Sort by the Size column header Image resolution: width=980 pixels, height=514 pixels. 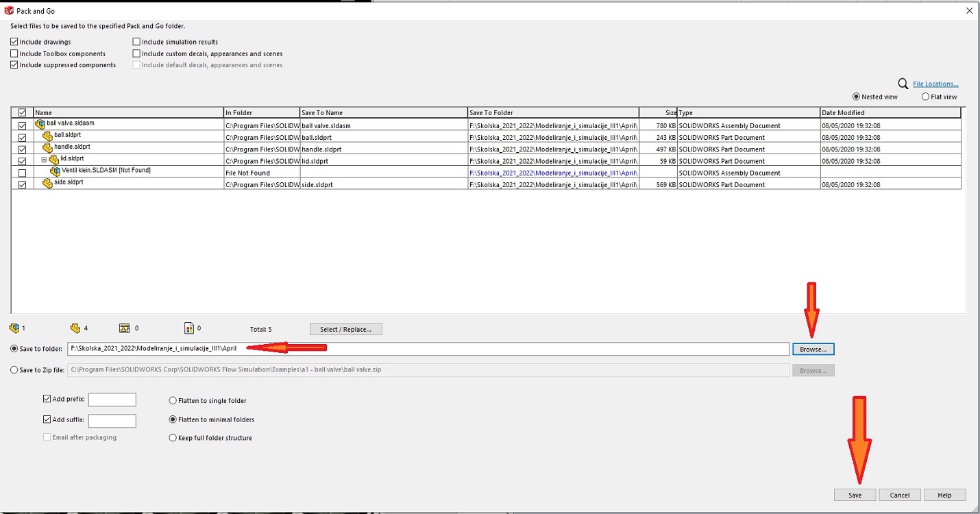pyautogui.click(x=658, y=112)
